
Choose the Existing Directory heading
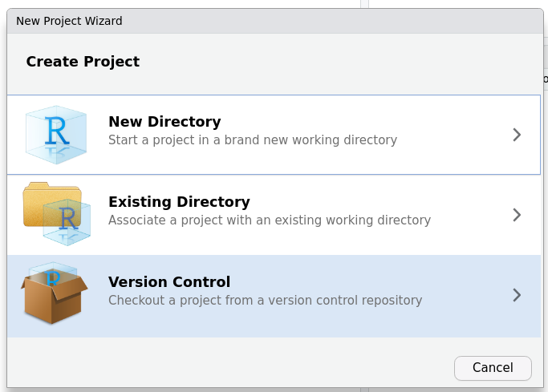coord(179,202)
